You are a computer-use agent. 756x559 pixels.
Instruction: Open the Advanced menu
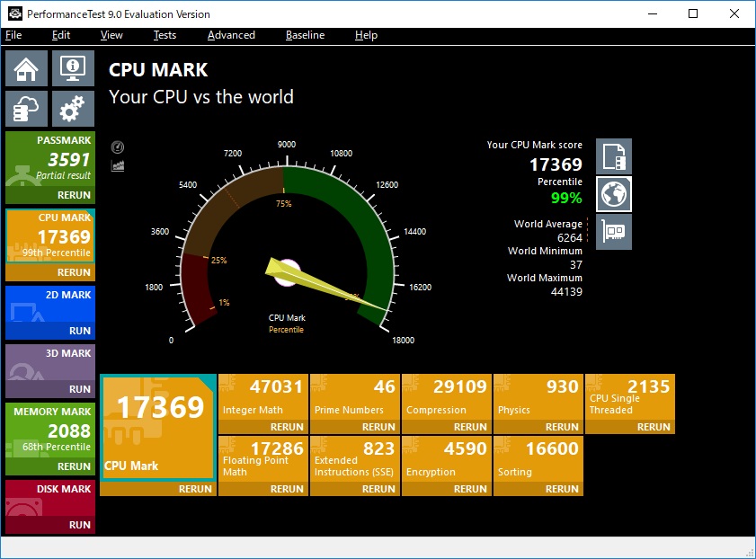(231, 35)
